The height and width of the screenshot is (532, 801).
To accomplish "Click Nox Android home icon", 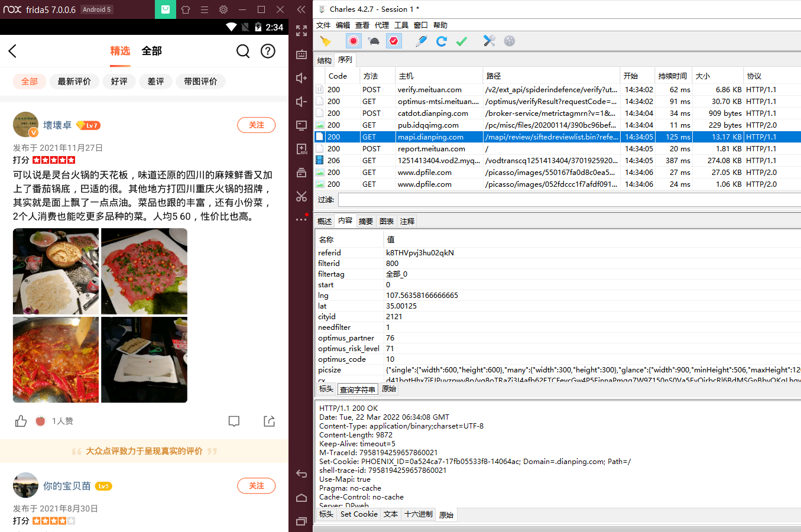I will (301, 498).
